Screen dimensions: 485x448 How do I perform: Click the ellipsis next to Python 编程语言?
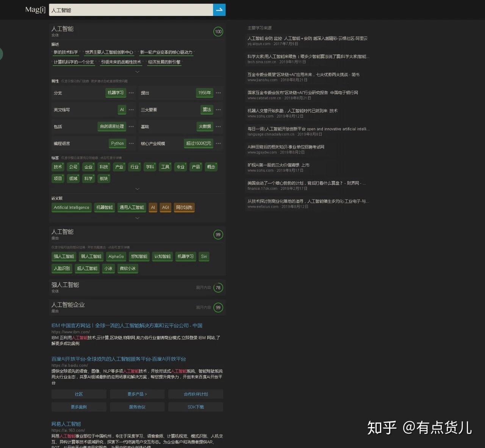pyautogui.click(x=131, y=143)
